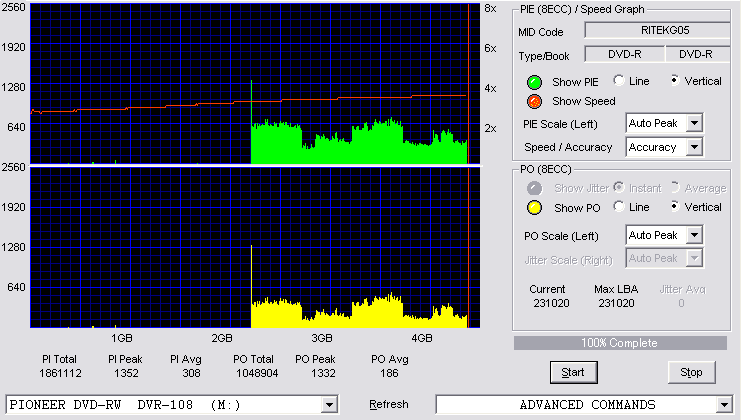Expand the PIONEER DVD-RW drive selector
This screenshot has width=742, height=420.
(x=329, y=405)
